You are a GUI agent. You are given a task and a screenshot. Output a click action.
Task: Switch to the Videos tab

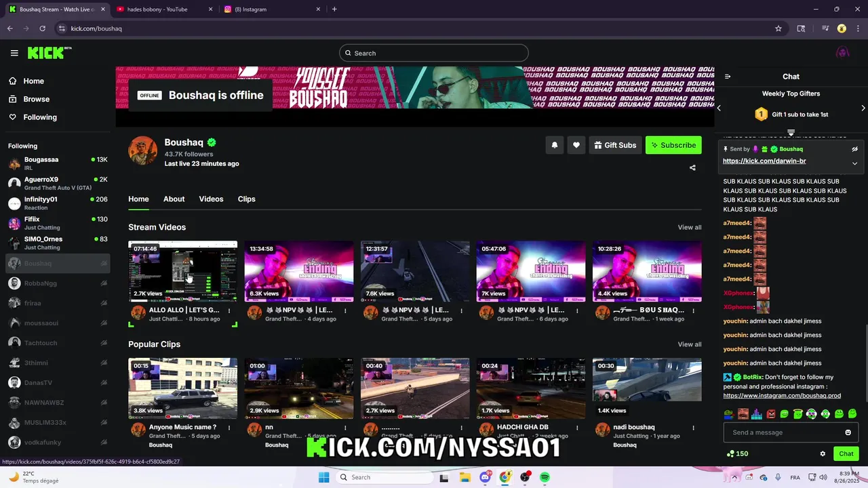(211, 199)
